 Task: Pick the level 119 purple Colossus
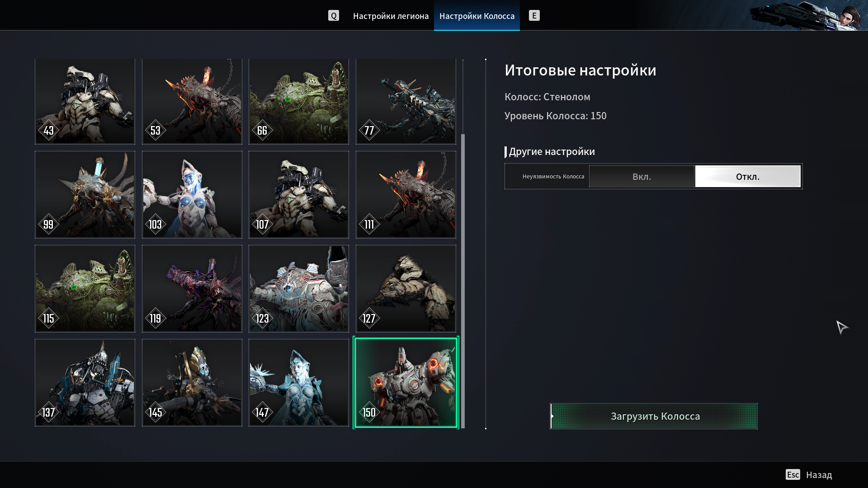tap(192, 289)
